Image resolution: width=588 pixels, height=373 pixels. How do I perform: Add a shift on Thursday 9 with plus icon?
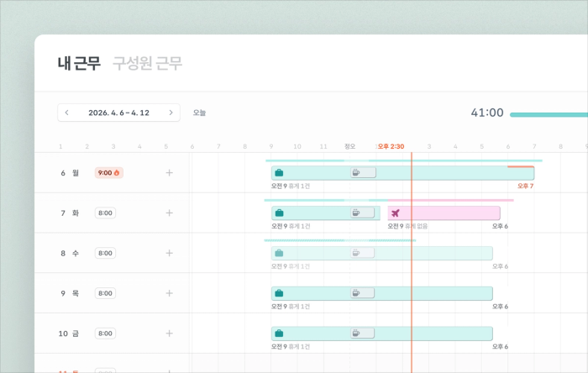pyautogui.click(x=169, y=293)
